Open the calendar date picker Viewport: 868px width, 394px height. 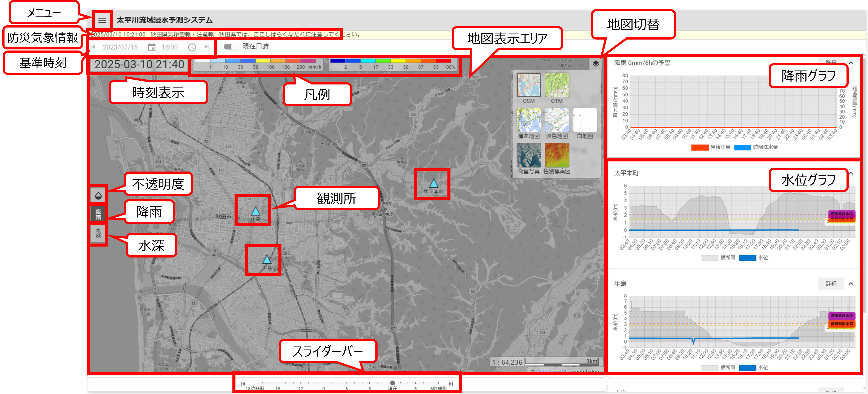click(152, 48)
